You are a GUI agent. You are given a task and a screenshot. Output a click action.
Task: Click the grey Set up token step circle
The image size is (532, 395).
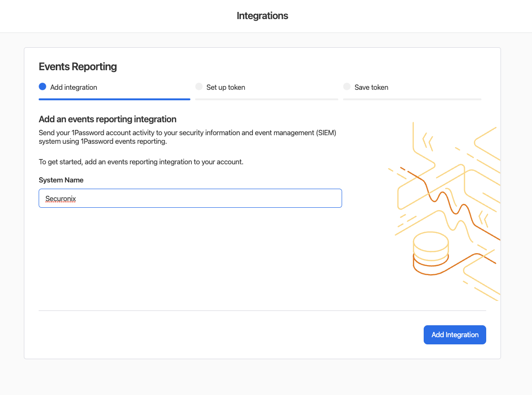click(199, 87)
